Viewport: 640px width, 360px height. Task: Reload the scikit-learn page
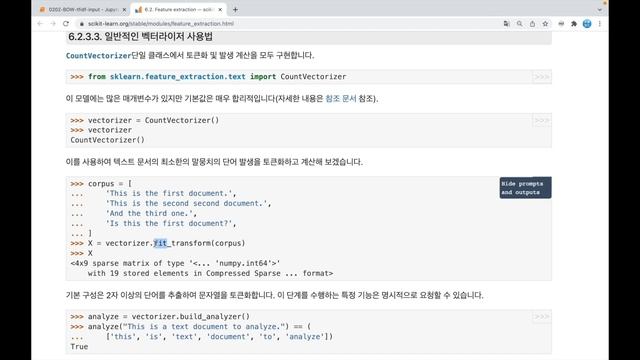click(x=66, y=24)
